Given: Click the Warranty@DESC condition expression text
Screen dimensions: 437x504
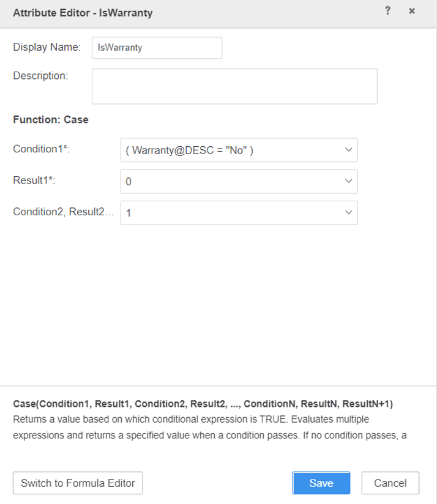Looking at the screenshot, I should (x=190, y=150).
